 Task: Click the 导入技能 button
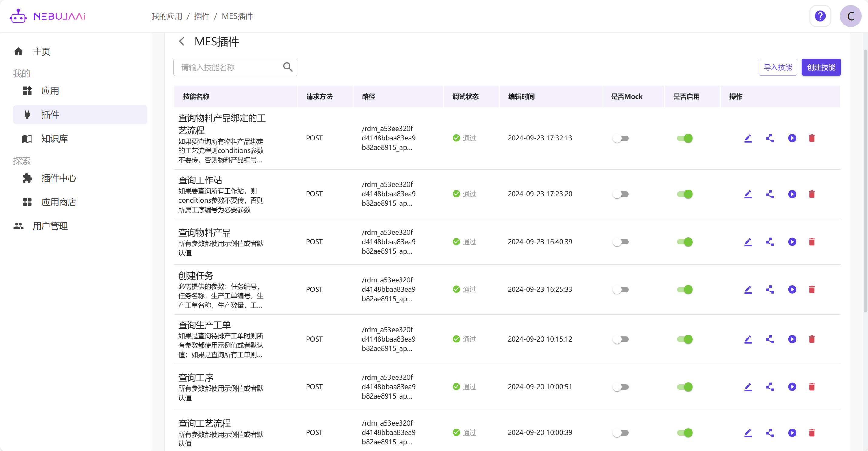(777, 67)
